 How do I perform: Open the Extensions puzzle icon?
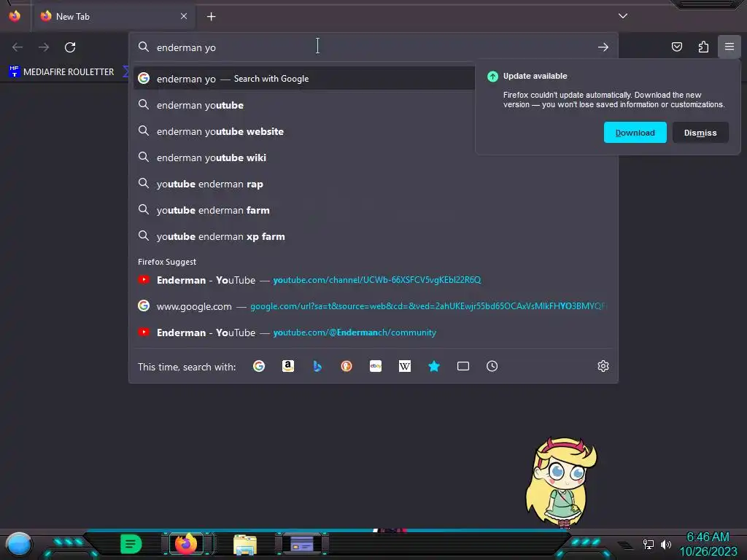click(703, 47)
